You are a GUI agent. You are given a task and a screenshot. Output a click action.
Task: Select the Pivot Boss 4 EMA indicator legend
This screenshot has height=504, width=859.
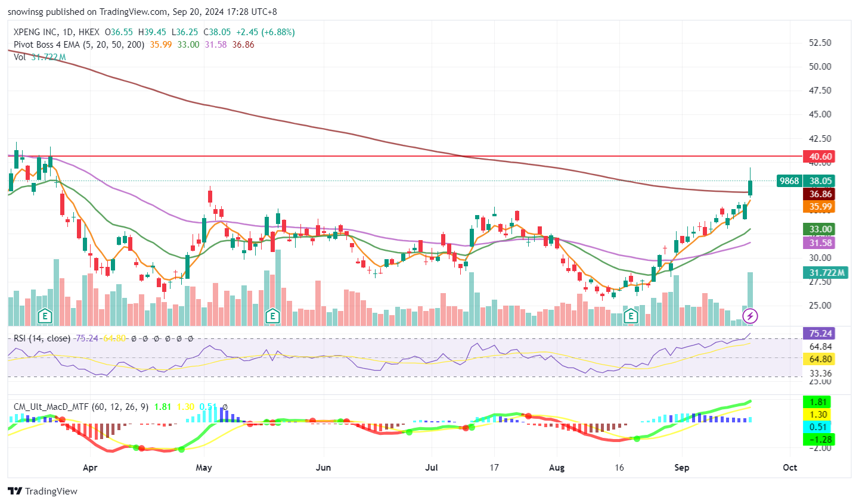point(79,45)
